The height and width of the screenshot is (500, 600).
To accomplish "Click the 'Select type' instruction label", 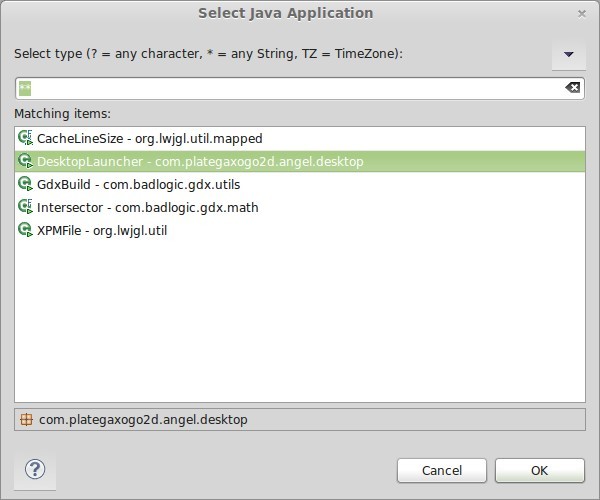I will point(208,54).
